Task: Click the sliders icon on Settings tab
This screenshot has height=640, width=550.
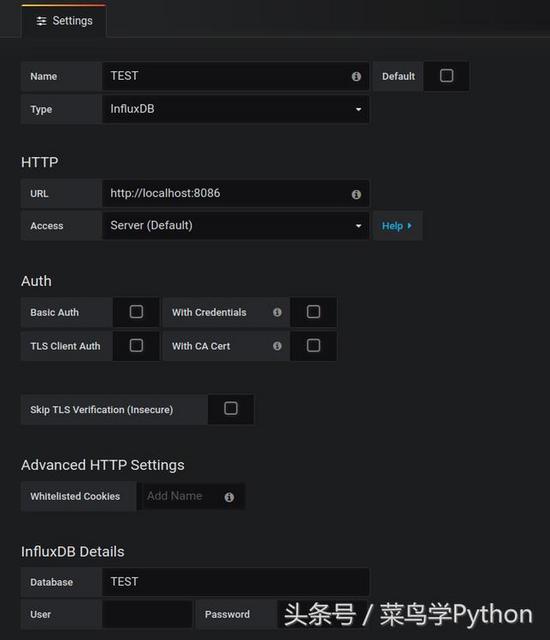Action: coord(41,21)
